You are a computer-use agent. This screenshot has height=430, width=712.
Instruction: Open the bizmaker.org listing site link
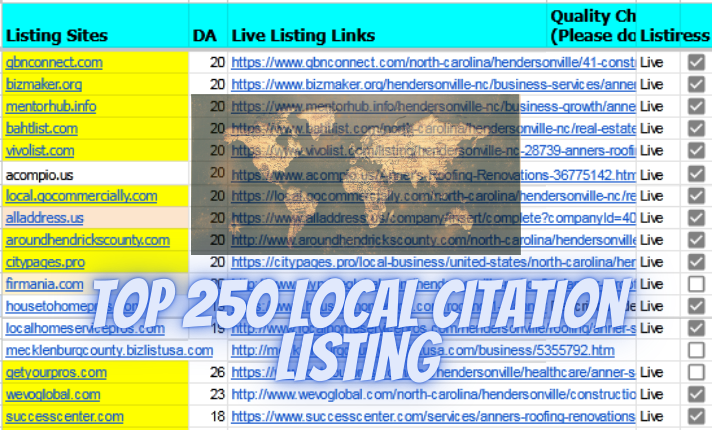44,84
